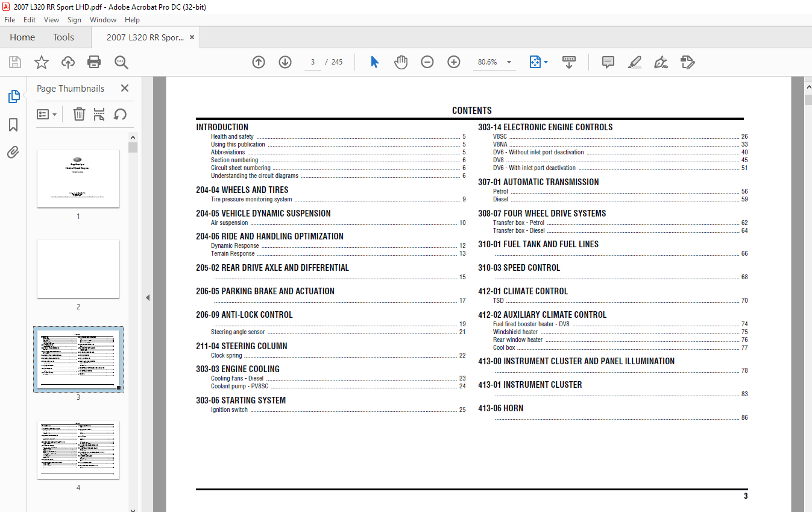Select page 3 thumbnail
Viewport: 812px width, 512px height.
click(78, 359)
